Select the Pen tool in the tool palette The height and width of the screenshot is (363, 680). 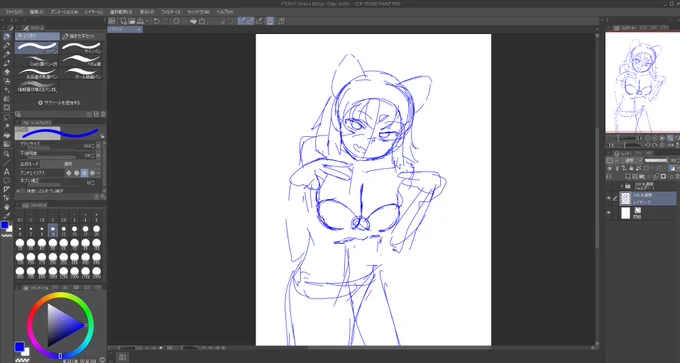[7, 36]
